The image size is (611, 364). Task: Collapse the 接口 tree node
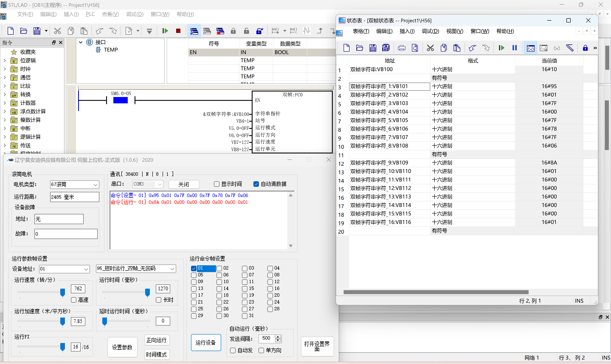[x=81, y=42]
